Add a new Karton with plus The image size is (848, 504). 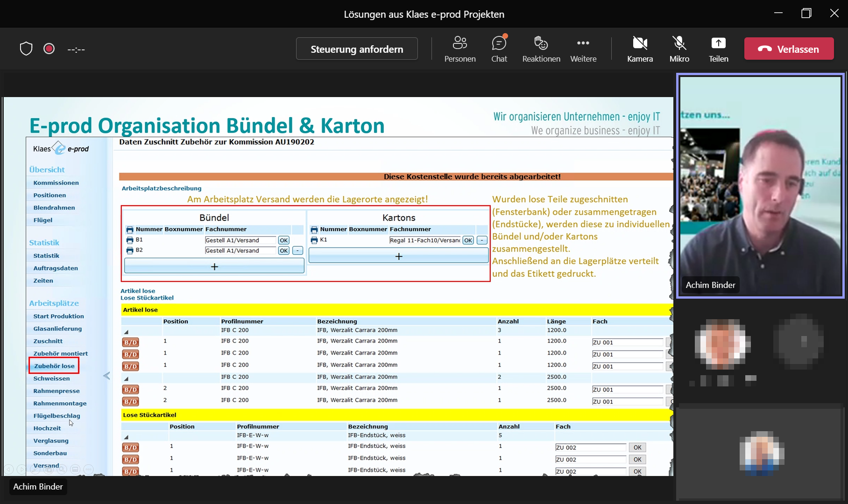[399, 256]
